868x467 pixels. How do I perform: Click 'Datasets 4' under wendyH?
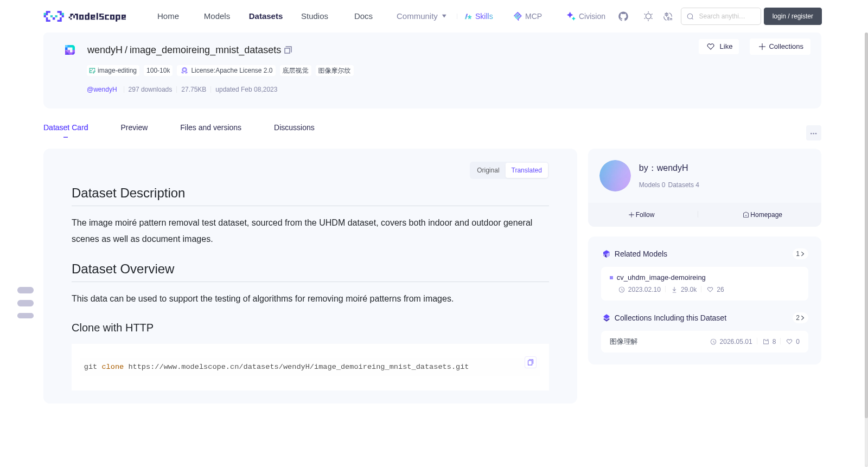684,185
